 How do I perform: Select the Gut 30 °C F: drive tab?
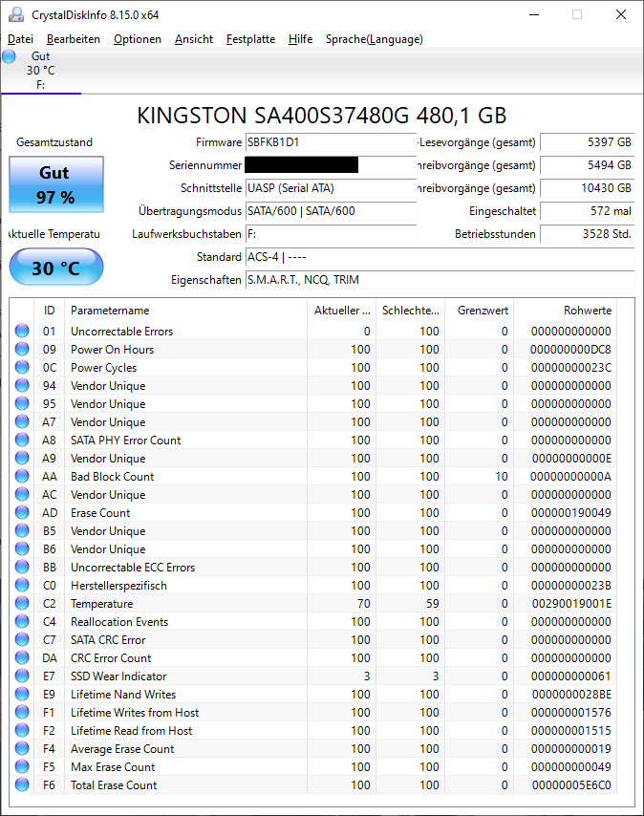click(x=40, y=71)
